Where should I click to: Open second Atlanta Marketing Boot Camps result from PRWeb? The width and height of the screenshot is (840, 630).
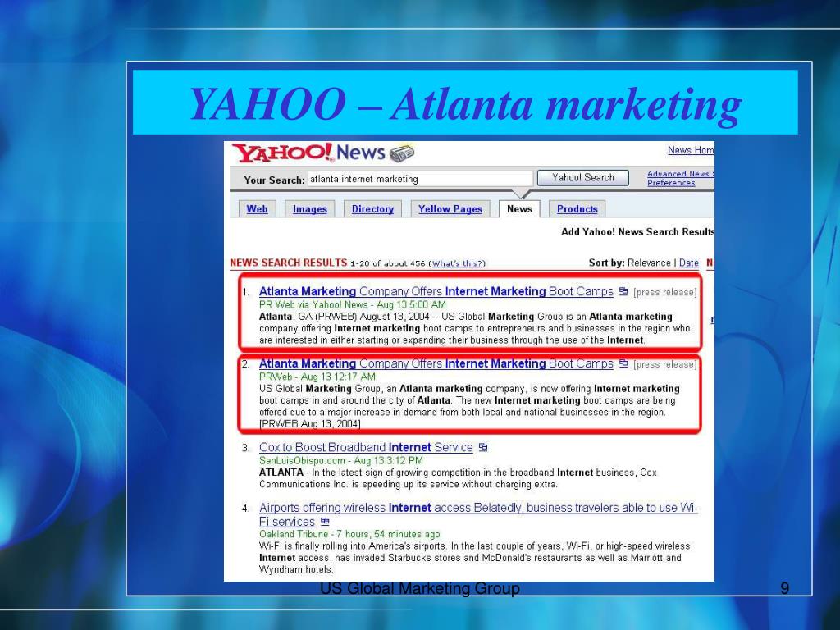coord(436,363)
